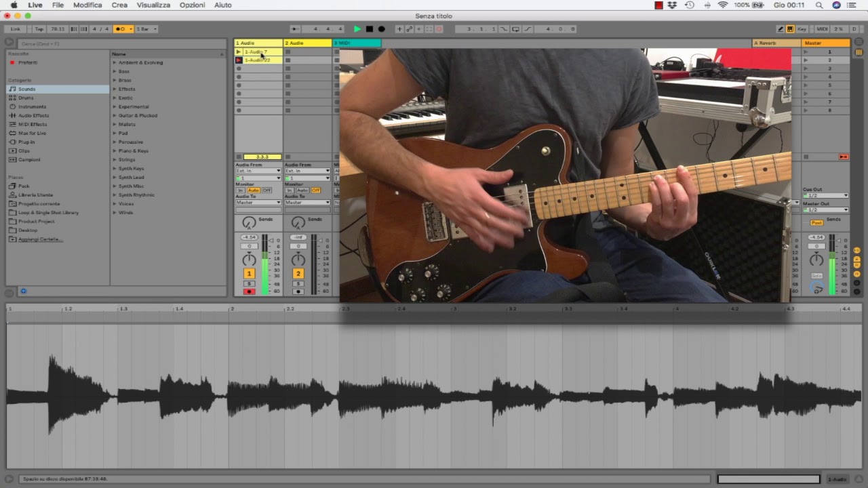The height and width of the screenshot is (488, 868).
Task: Toggle the Loop switch in transport
Action: [x=516, y=29]
